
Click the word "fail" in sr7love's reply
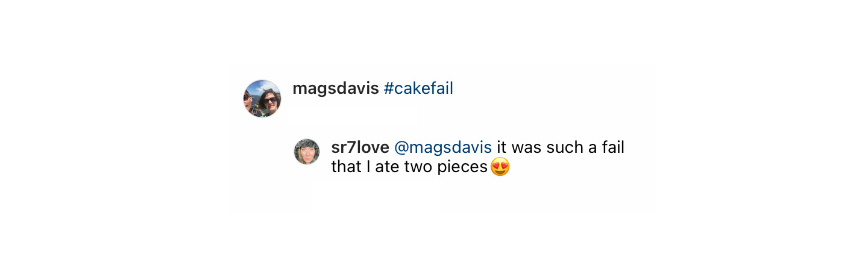[x=612, y=147]
